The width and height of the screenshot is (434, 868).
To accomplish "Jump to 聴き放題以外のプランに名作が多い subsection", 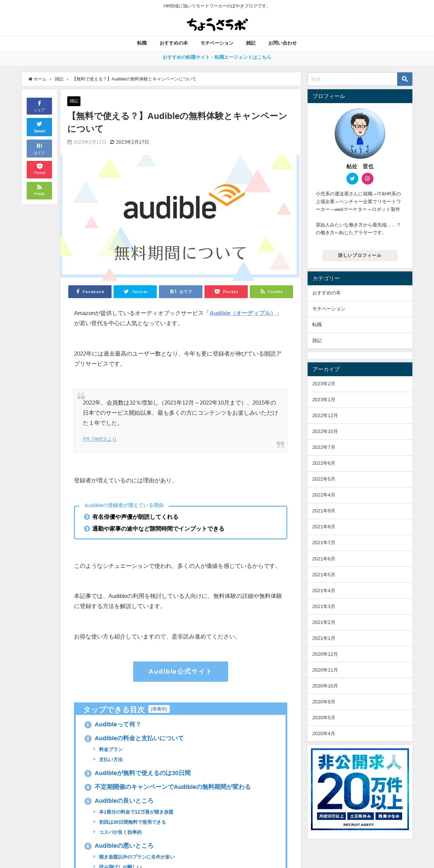I will point(137,857).
